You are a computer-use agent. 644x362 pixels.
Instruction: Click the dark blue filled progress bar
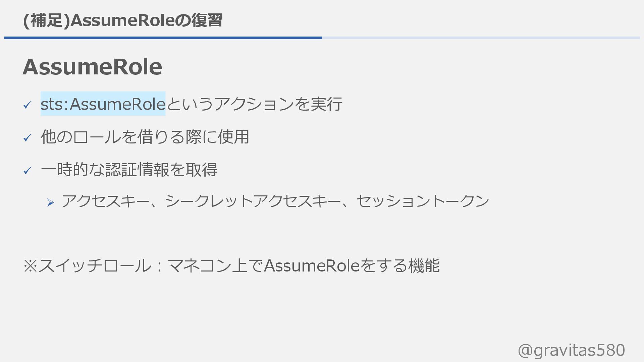tap(163, 38)
